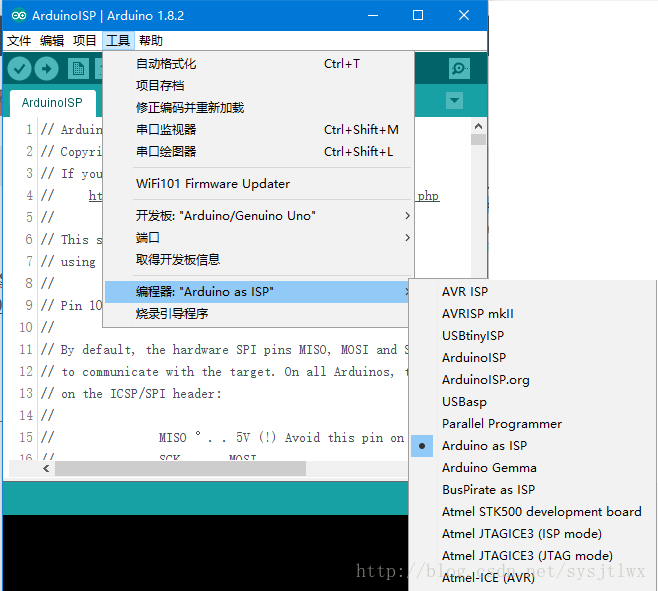The height and width of the screenshot is (591, 658).
Task: Click the Upload arrow toolbar icon
Action: click(x=46, y=68)
